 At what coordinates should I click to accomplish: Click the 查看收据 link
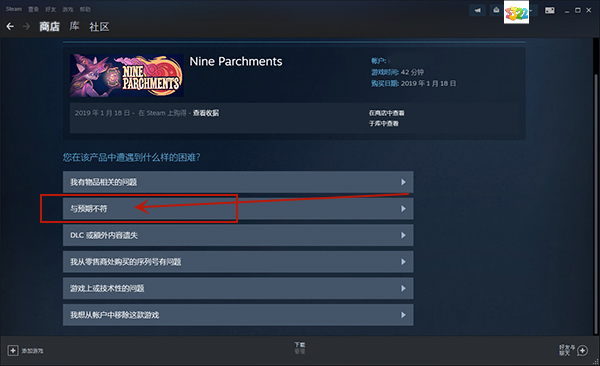(x=206, y=113)
